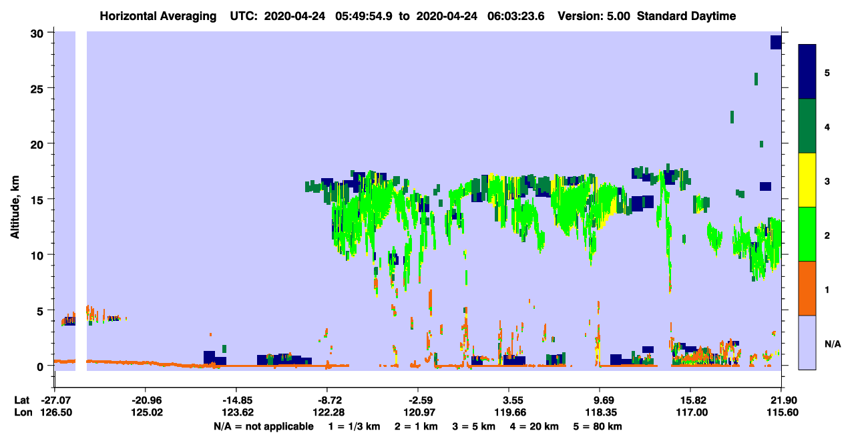Screen dimensions: 868x445
Task: Click the 15 km altitude tick label
Action: (x=37, y=199)
